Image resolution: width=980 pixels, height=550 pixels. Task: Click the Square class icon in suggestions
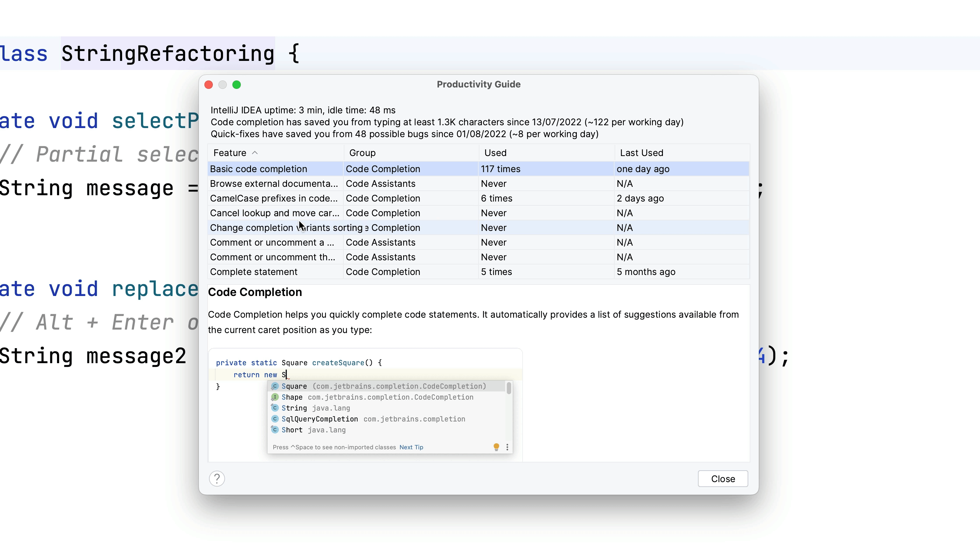(x=275, y=386)
